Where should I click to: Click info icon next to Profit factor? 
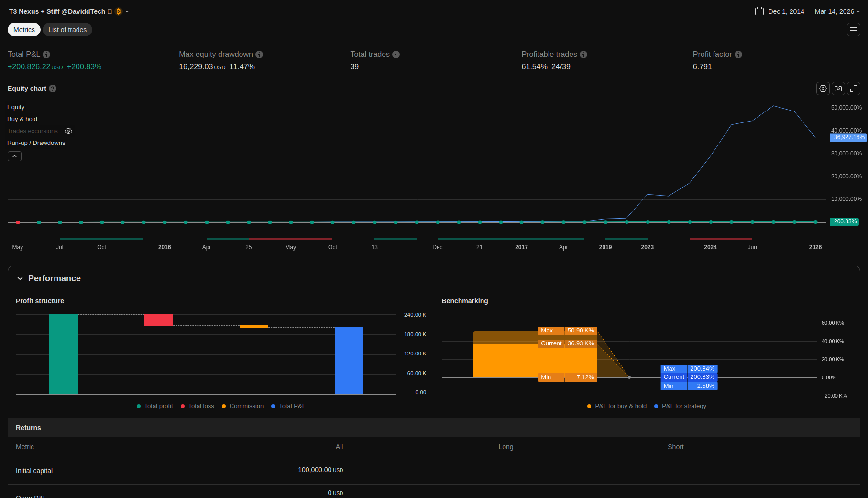pyautogui.click(x=738, y=55)
